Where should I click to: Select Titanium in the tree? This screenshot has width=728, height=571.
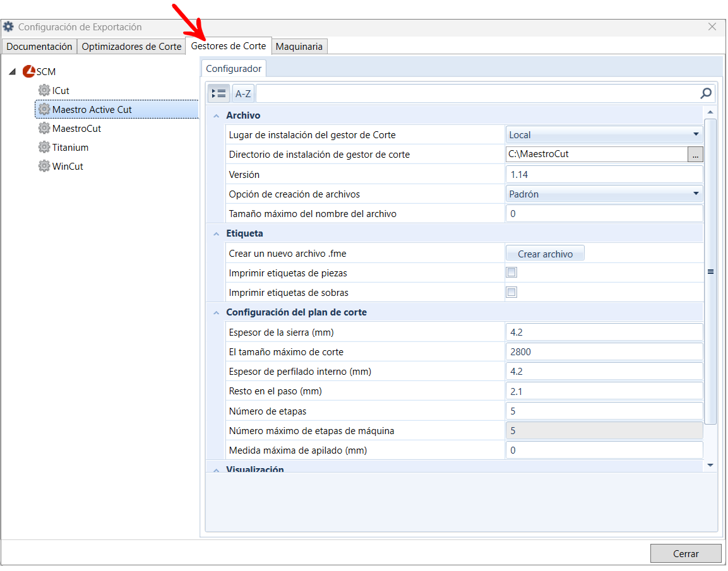pyautogui.click(x=70, y=148)
